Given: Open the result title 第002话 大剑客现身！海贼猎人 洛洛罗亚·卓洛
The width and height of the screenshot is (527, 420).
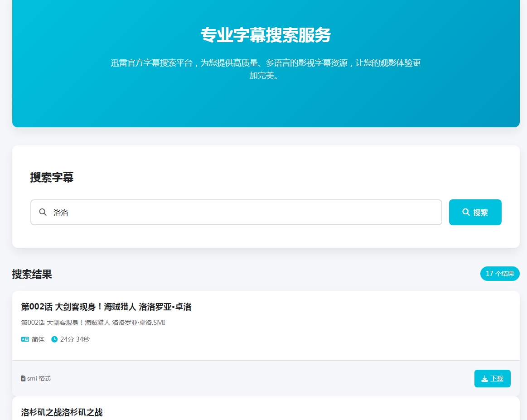Looking at the screenshot, I should pos(106,307).
